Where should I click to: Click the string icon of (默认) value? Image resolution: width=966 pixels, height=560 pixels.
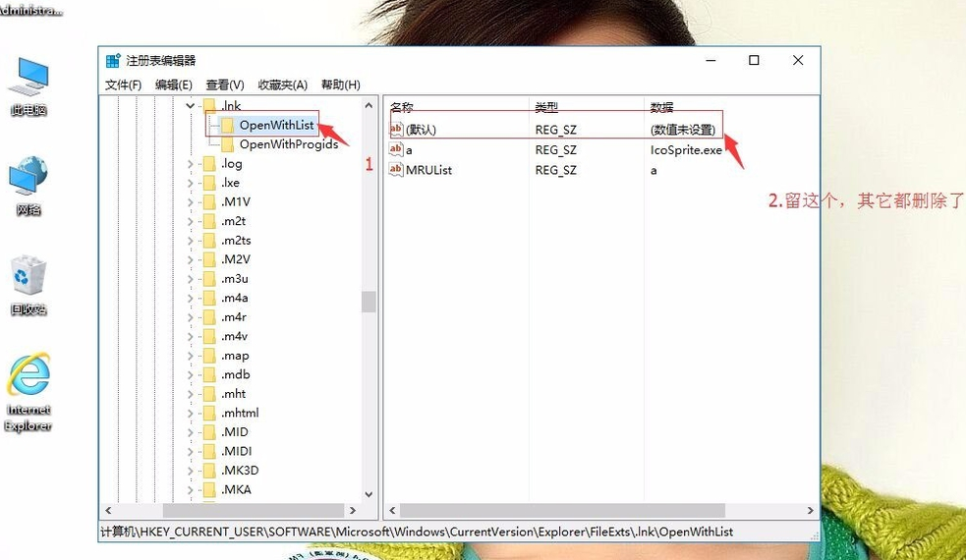pos(395,130)
